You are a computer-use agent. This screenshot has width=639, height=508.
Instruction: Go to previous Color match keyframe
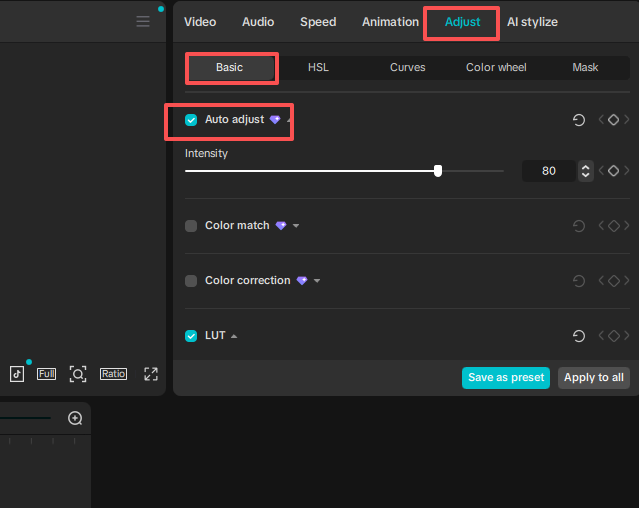click(601, 226)
